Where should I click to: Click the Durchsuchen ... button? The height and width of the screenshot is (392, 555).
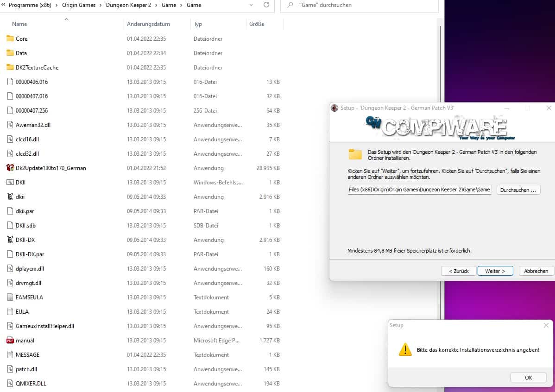[x=518, y=190]
